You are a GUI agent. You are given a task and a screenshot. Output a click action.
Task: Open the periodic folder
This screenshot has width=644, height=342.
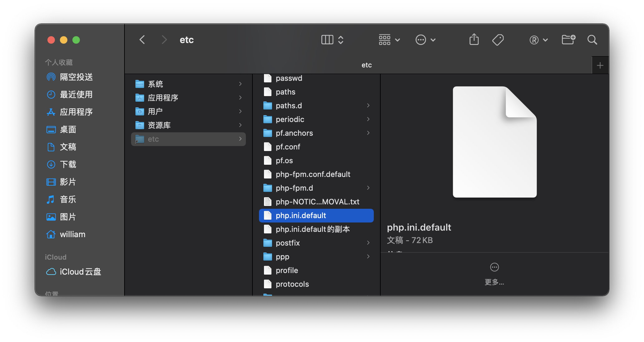(316, 120)
